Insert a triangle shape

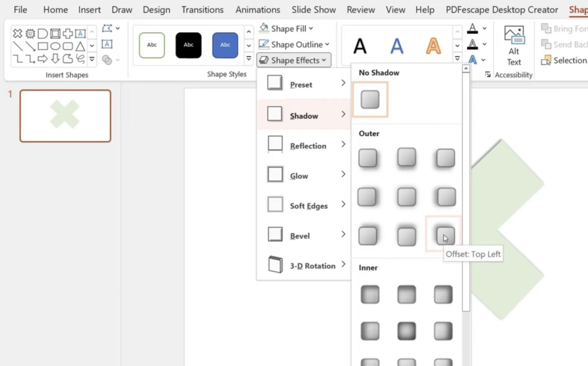[x=80, y=46]
